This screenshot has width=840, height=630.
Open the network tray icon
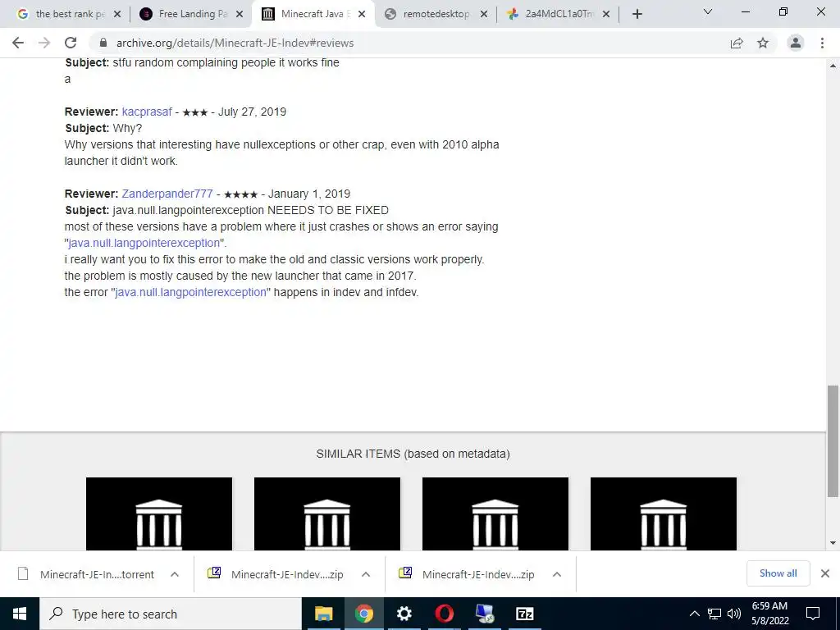[x=714, y=614]
